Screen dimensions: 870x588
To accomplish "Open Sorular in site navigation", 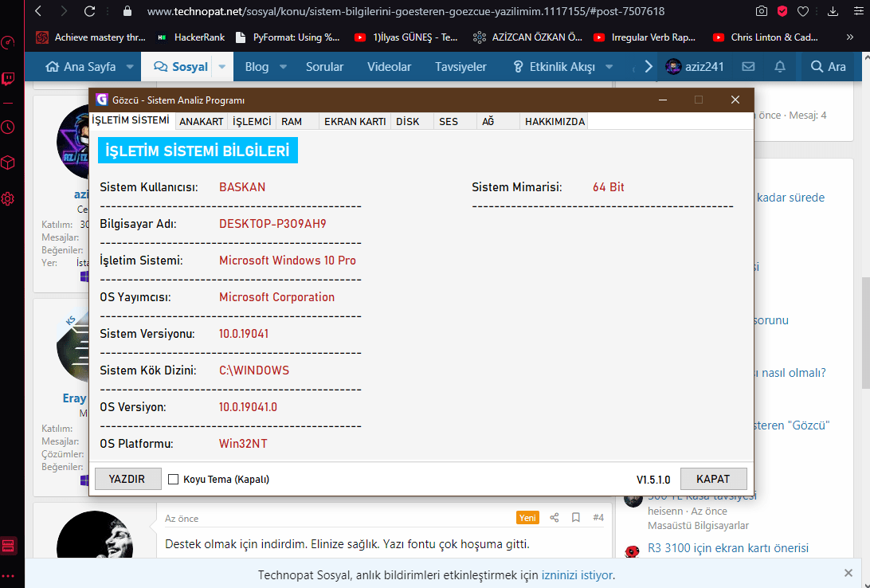I will pos(324,67).
